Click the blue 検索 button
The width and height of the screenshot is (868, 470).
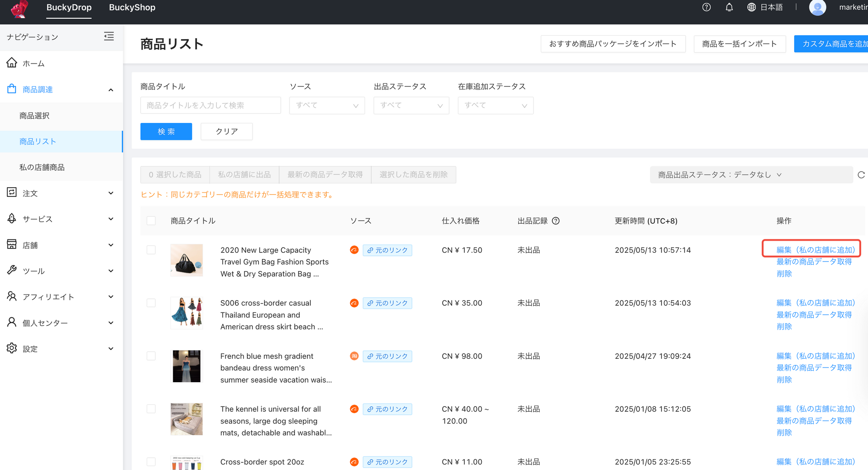[166, 131]
